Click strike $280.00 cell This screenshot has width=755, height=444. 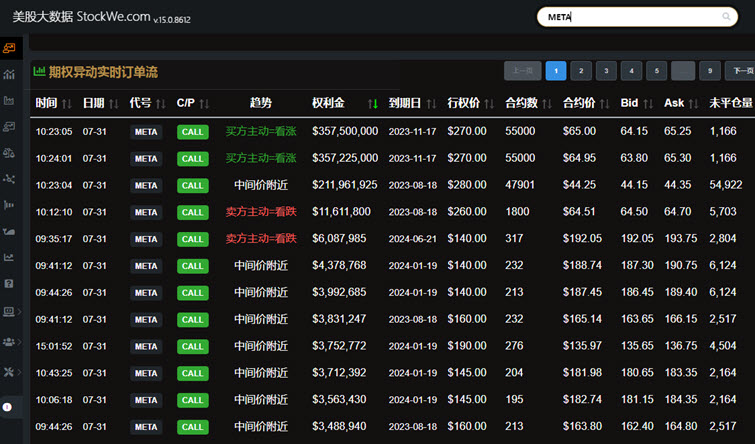tap(467, 185)
